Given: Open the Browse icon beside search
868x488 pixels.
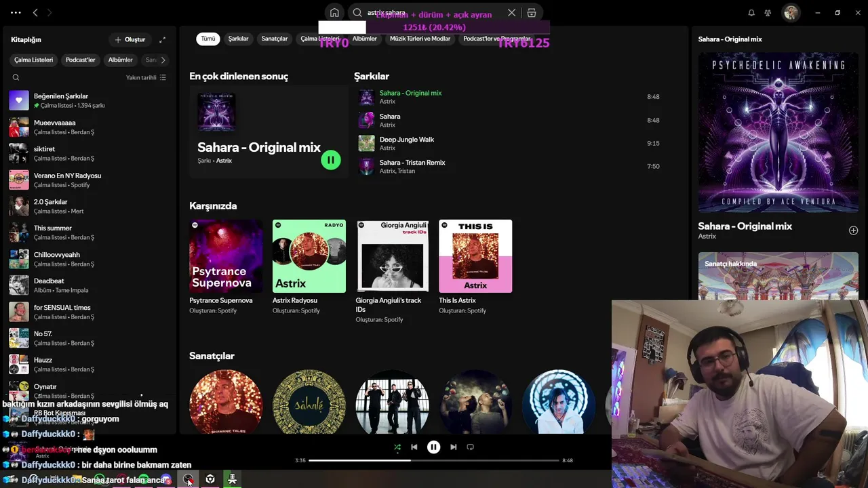Looking at the screenshot, I should tap(532, 13).
